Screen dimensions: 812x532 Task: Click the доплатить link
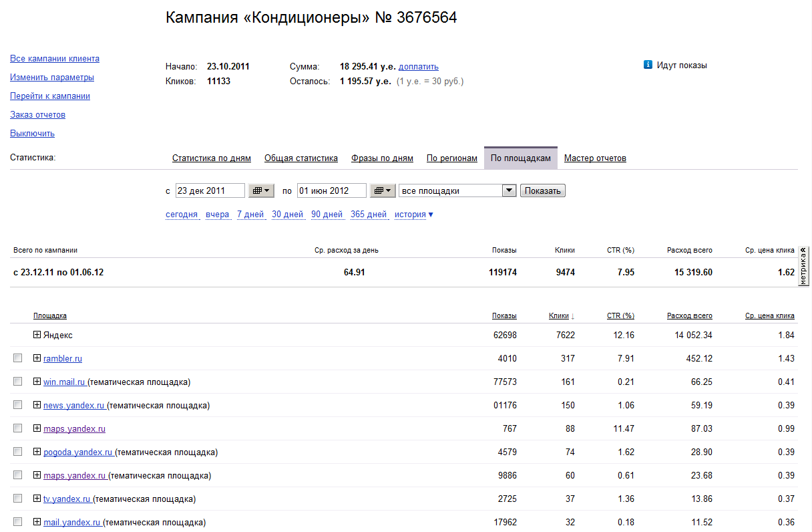pyautogui.click(x=419, y=67)
